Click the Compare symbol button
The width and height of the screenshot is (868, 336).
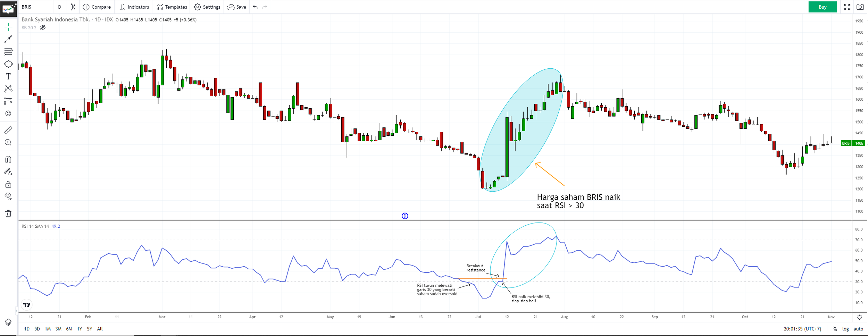(97, 7)
